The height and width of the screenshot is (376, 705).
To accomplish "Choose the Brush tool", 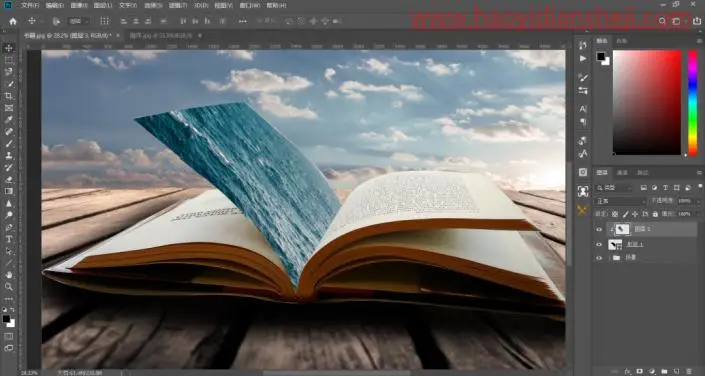I will point(9,143).
